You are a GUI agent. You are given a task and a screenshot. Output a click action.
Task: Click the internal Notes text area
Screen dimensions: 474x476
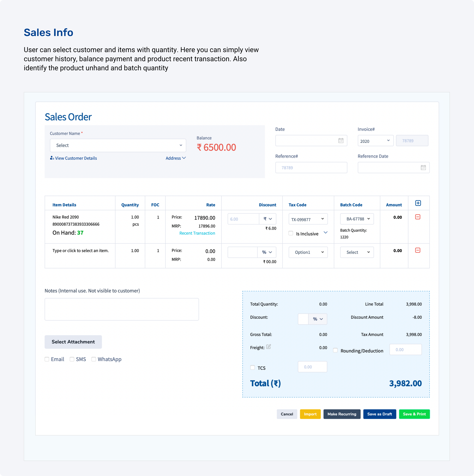(122, 310)
